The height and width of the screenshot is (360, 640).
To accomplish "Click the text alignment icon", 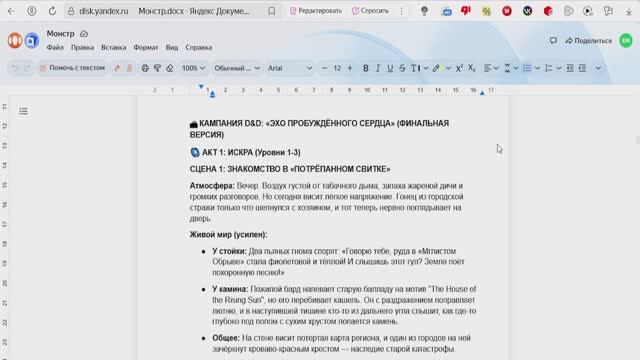I will [487, 68].
